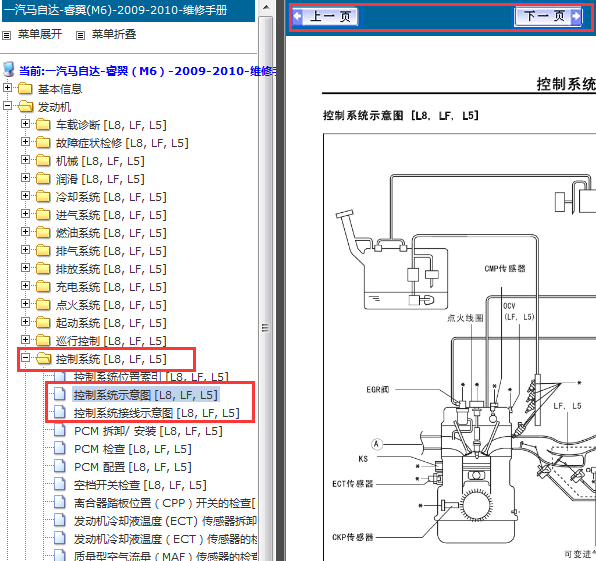596x561 pixels.
Task: Click the 燃油系统 folder icon
Action: coord(43,232)
